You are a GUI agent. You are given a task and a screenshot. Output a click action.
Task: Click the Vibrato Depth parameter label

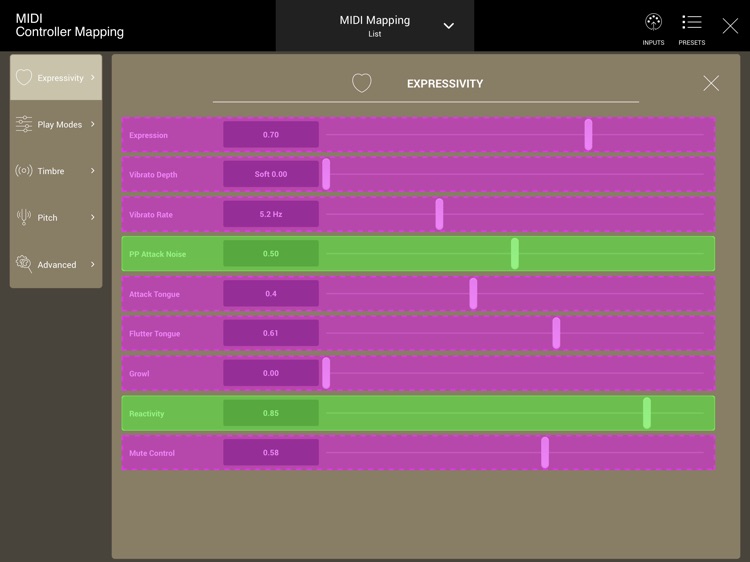click(x=153, y=175)
